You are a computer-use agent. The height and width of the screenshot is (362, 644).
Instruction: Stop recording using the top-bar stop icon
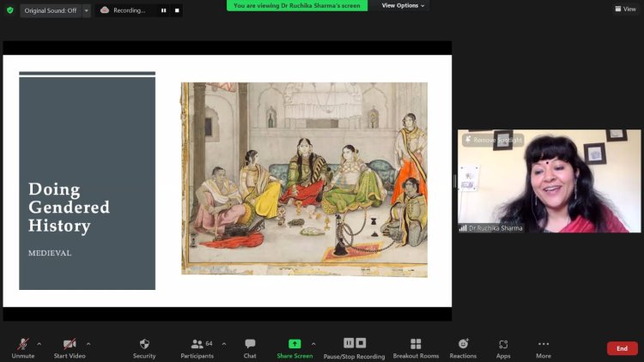(x=177, y=10)
